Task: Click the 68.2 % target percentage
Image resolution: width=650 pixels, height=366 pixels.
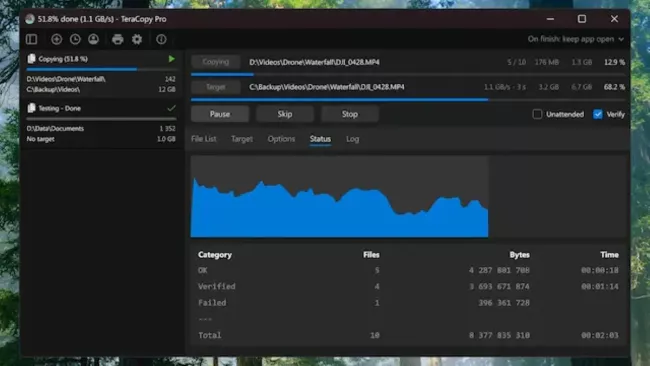Action: pyautogui.click(x=614, y=87)
